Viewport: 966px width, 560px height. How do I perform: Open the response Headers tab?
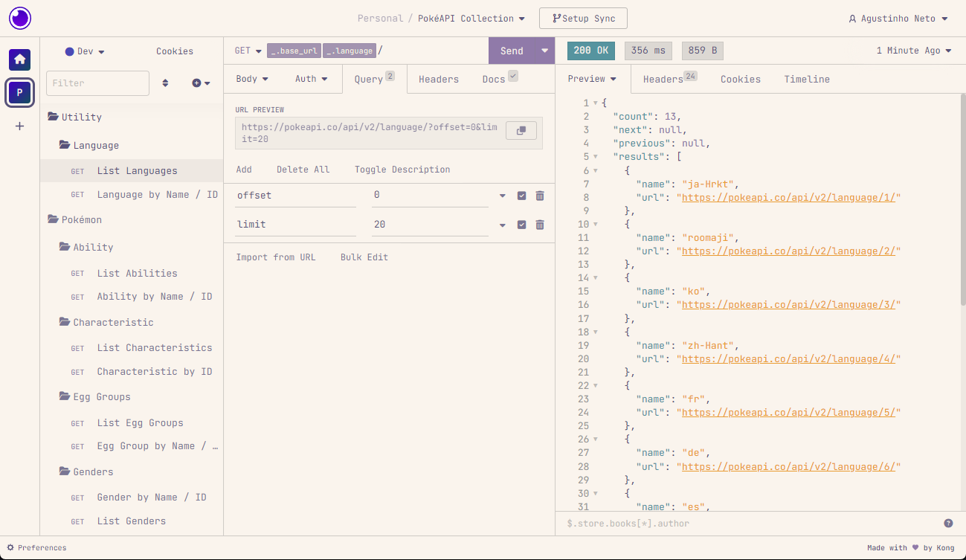[669, 79]
